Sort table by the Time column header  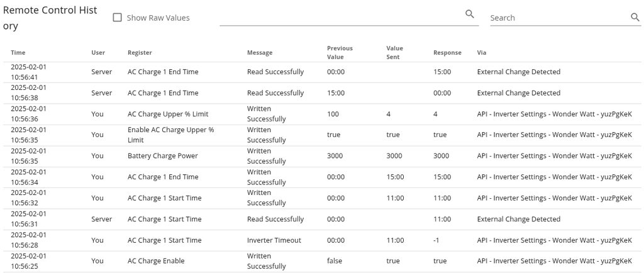point(18,53)
